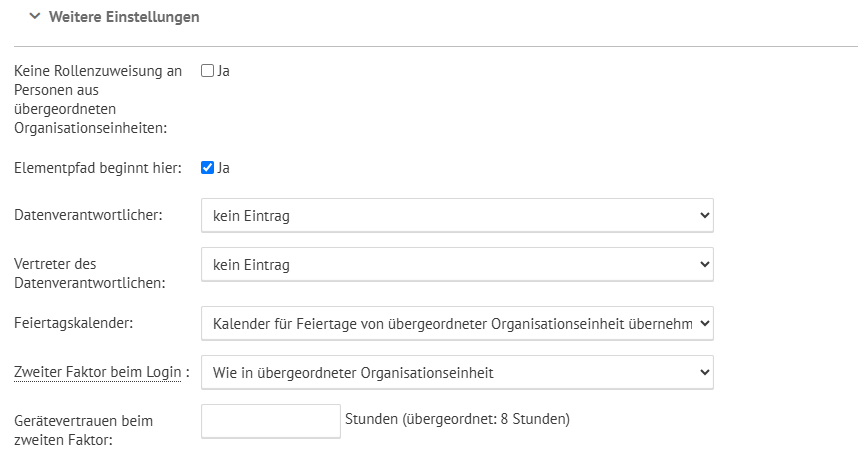Collapse the Weitere Einstellungen section chevron
858x469 pixels.
coord(35,16)
